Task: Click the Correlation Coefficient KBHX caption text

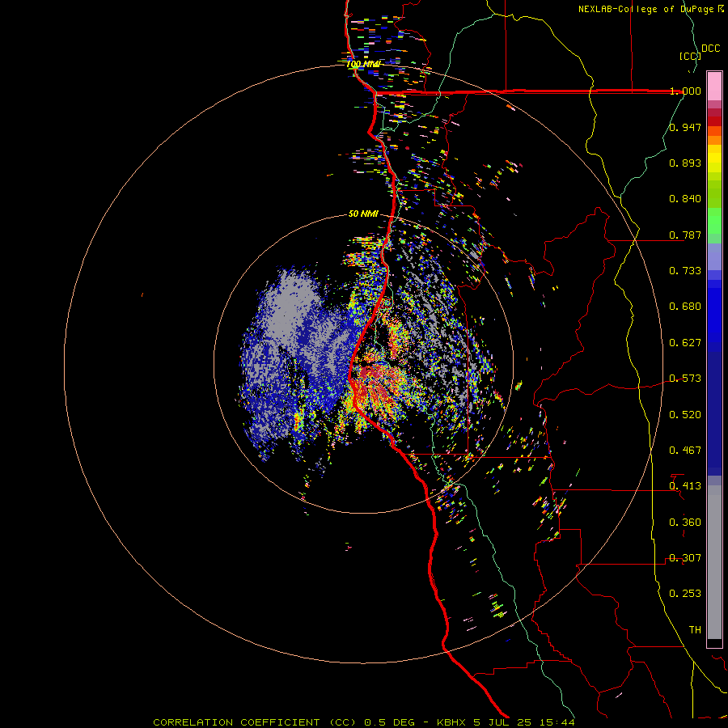Action: 364,722
